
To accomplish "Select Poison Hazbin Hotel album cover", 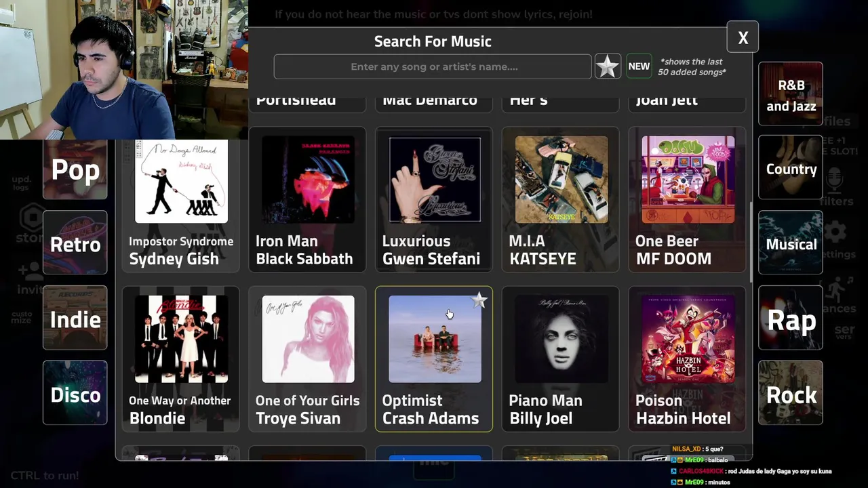I will [x=688, y=339].
